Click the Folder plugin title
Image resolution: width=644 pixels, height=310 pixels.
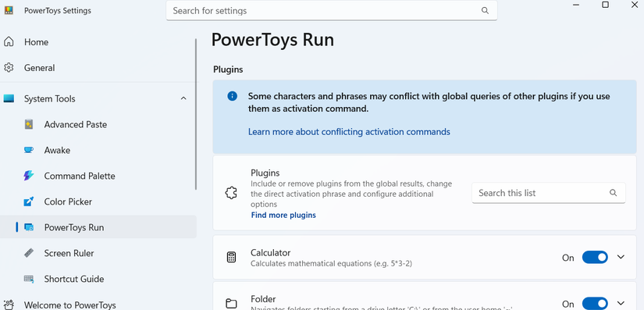click(x=263, y=299)
